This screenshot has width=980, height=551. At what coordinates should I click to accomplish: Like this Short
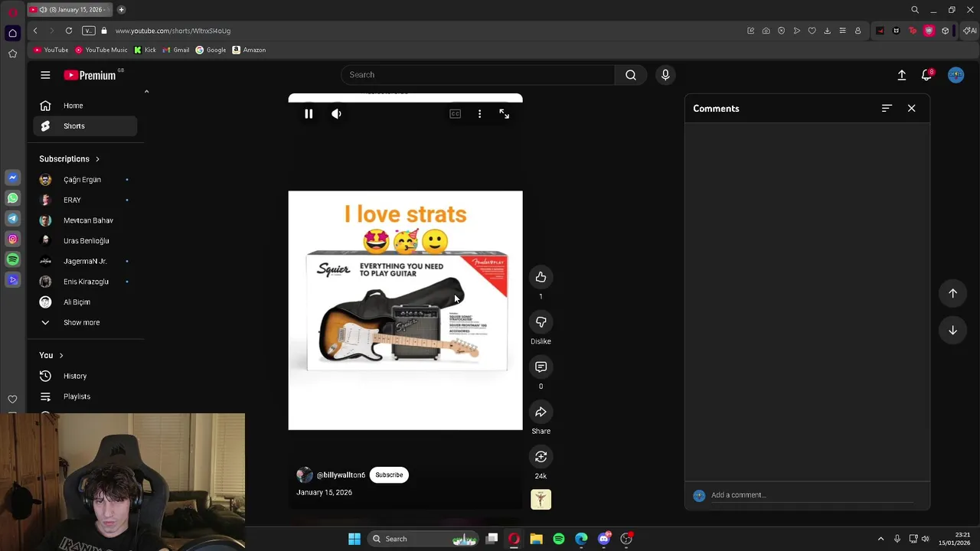[541, 277]
